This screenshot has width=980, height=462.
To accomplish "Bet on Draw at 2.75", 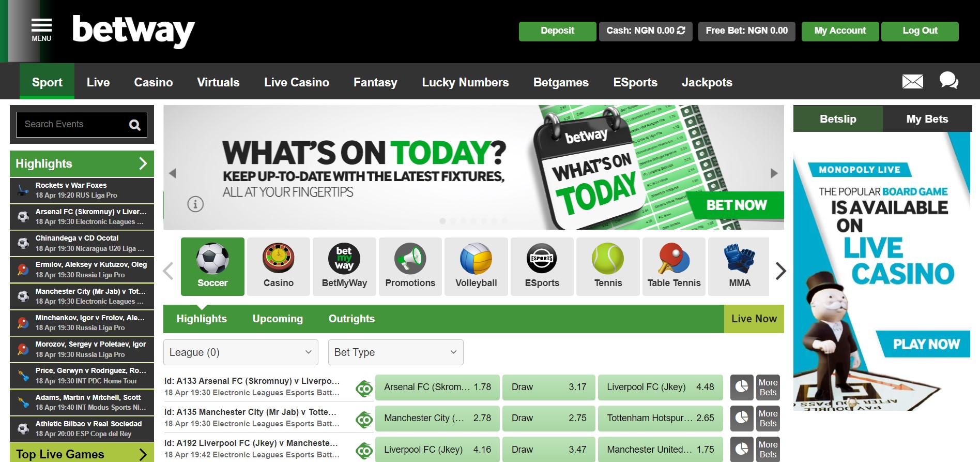I will pyautogui.click(x=549, y=418).
